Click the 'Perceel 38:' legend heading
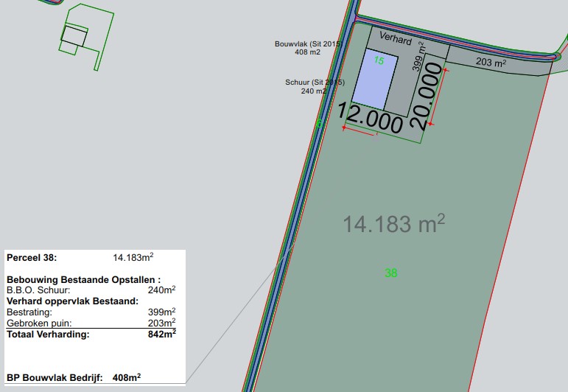The image size is (568, 392). pos(32,258)
